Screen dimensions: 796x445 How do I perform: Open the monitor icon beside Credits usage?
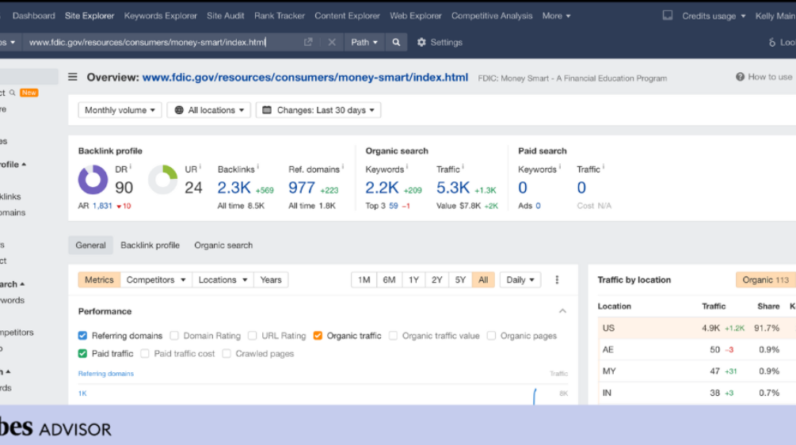pyautogui.click(x=668, y=16)
